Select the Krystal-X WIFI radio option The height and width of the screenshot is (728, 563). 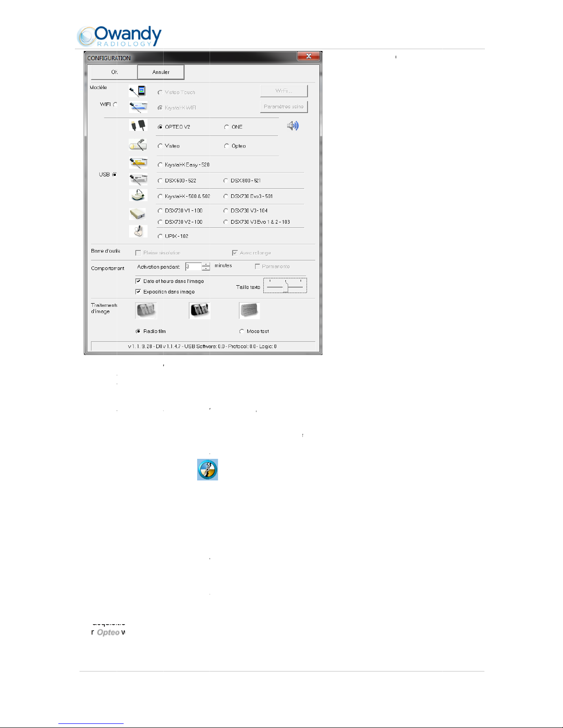click(x=177, y=108)
